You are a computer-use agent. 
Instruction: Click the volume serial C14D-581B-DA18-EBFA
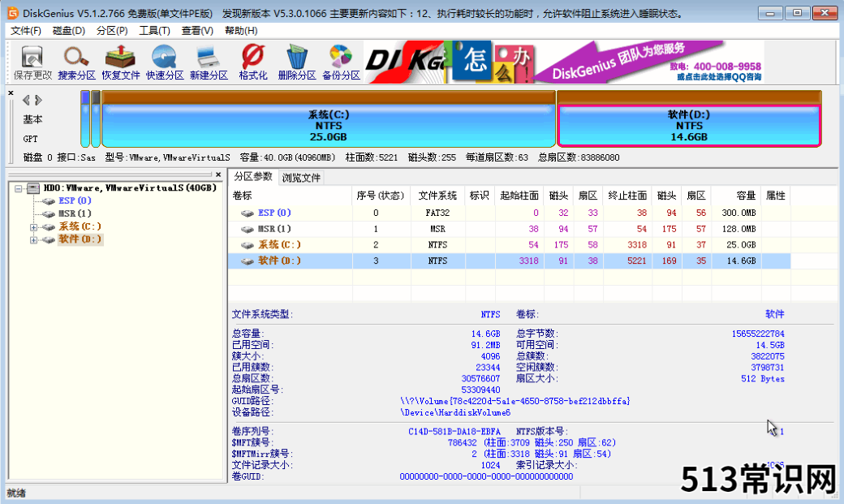(x=454, y=432)
